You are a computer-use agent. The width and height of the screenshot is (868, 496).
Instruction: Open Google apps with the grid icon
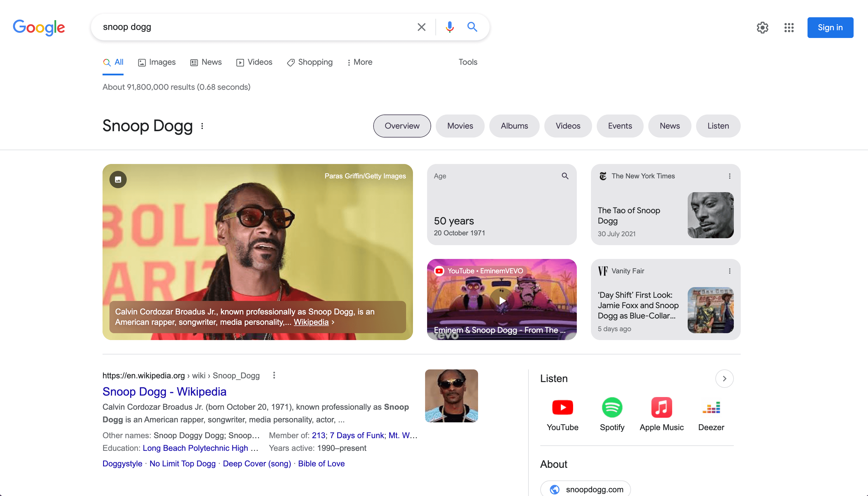pyautogui.click(x=789, y=28)
